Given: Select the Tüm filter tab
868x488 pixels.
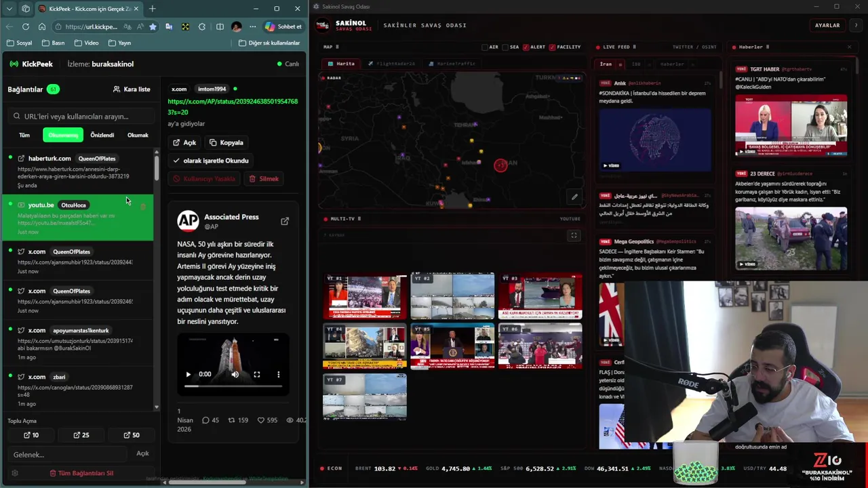Looking at the screenshot, I should click(24, 135).
